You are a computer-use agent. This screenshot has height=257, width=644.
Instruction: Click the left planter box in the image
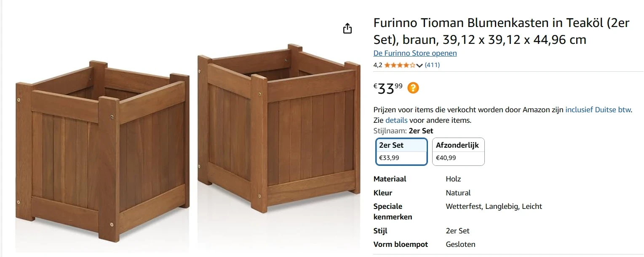point(103,152)
